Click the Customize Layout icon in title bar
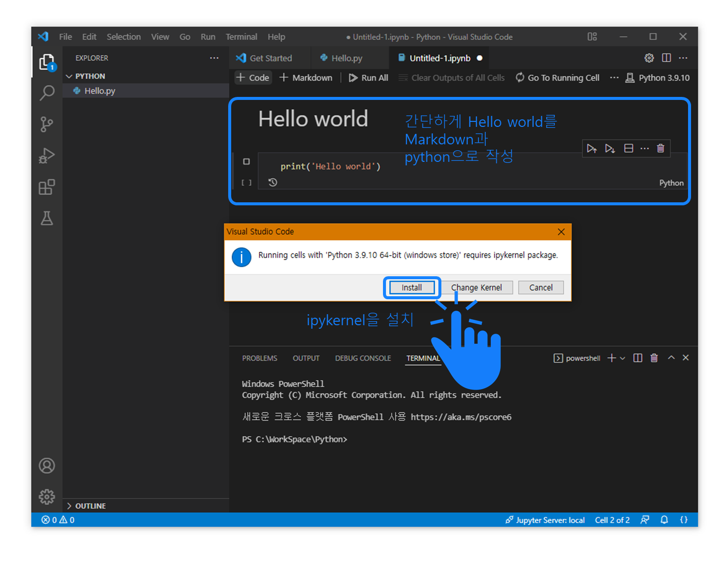The width and height of the screenshot is (728, 562). (x=592, y=36)
